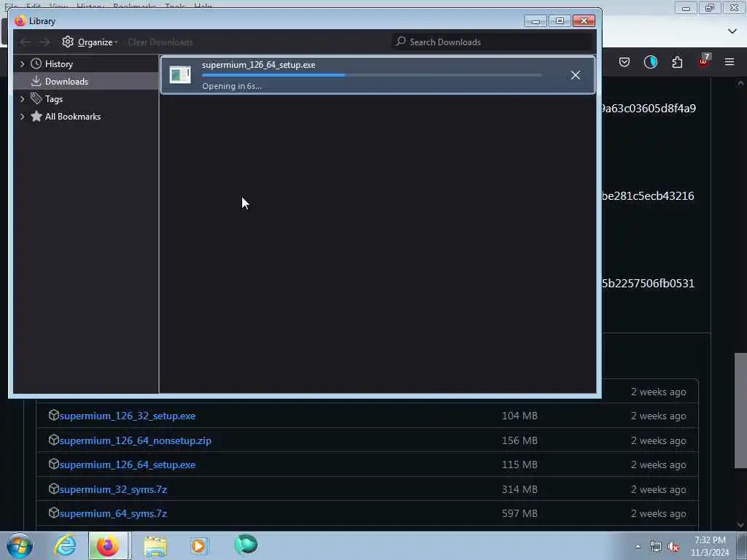Image resolution: width=747 pixels, height=560 pixels.
Task: Open the Extensions puzzle icon
Action: pos(677,63)
